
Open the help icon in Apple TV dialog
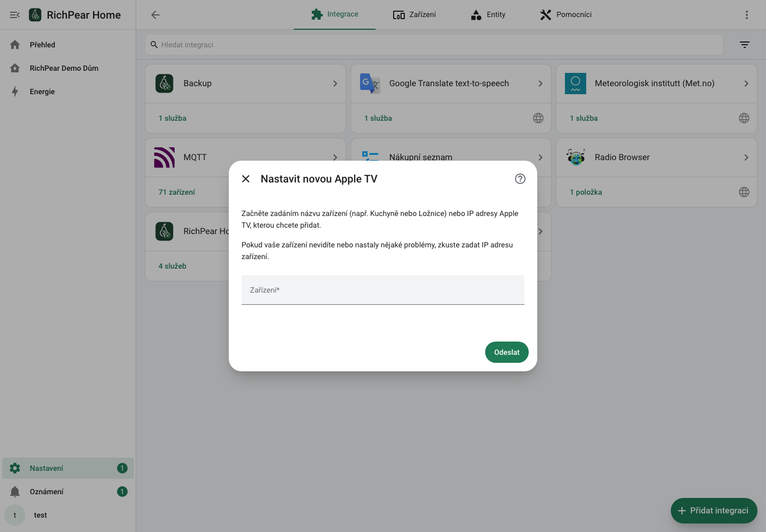(x=520, y=179)
